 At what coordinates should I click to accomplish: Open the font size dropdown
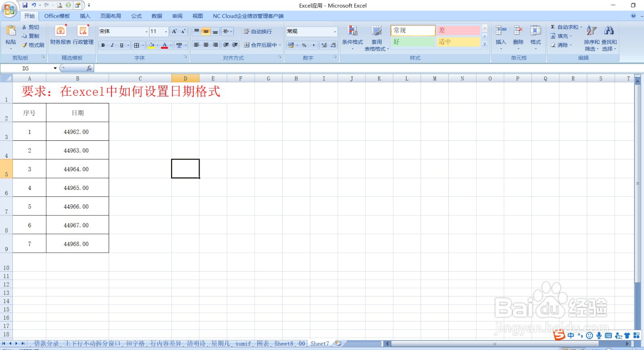166,31
